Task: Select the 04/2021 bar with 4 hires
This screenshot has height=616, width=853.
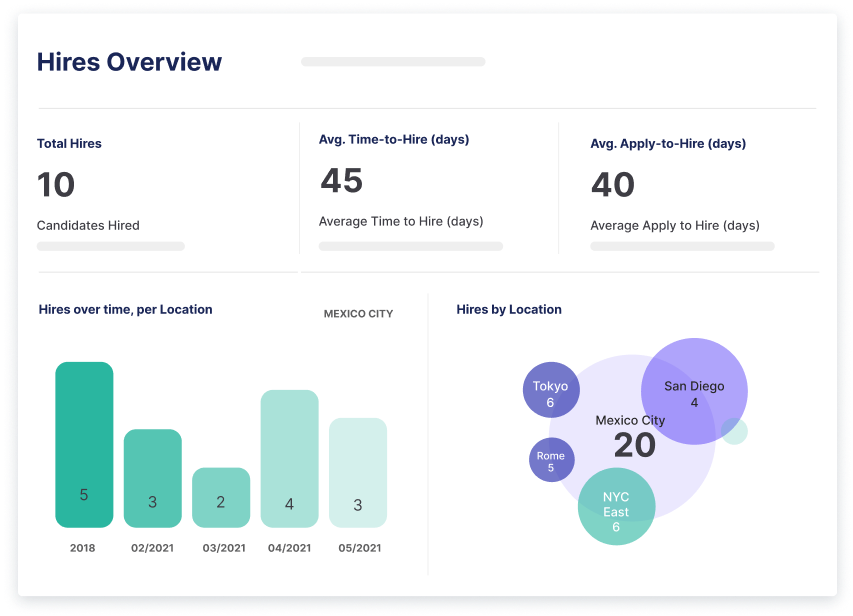Action: pos(289,458)
